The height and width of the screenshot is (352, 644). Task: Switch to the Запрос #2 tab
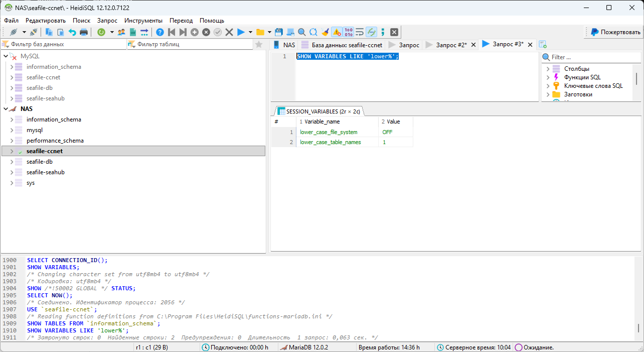click(451, 44)
